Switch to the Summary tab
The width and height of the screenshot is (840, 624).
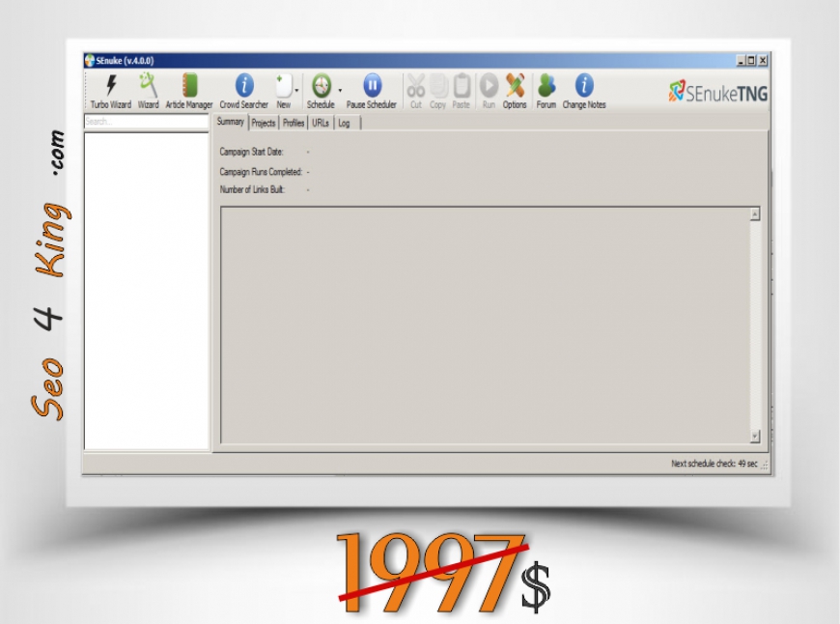[231, 122]
